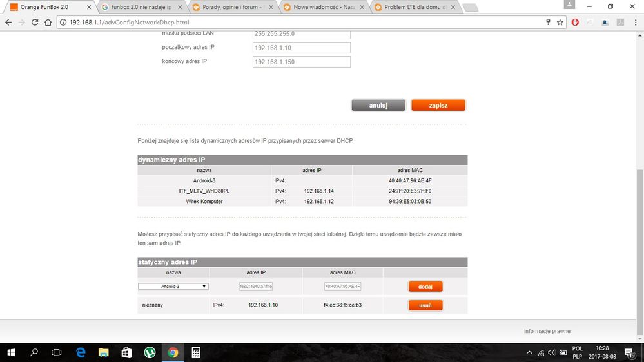The height and width of the screenshot is (362, 644).
Task: Select the ITF_MLTV_WHD80PL device name
Action: coord(204,191)
